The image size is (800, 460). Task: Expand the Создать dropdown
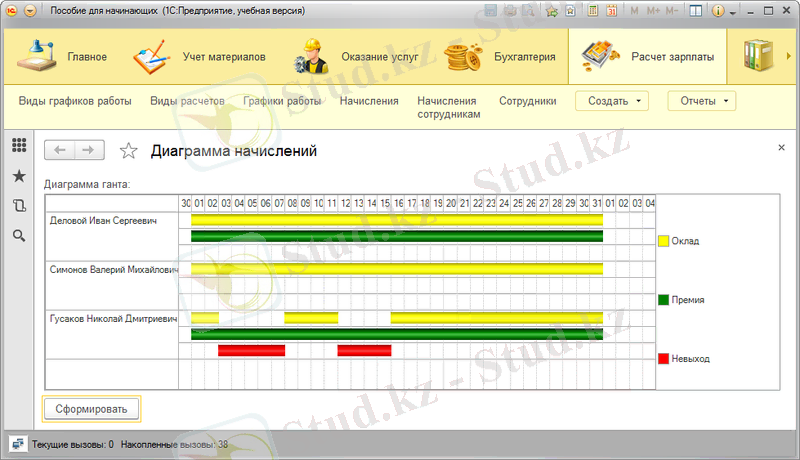(x=612, y=101)
